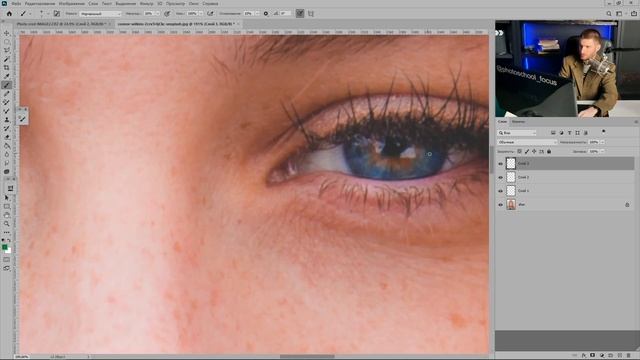Filter layers by adjustment layers icon
Screen dimensions: 640x360
[561, 133]
